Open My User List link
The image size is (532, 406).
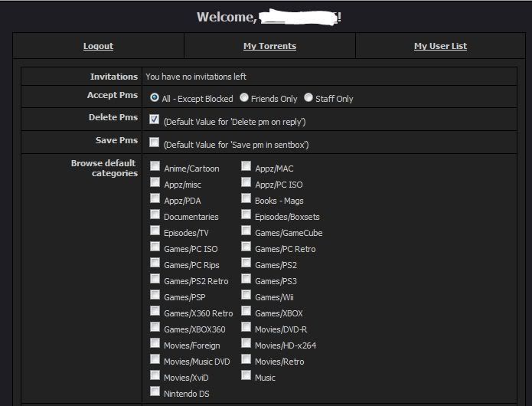click(x=440, y=46)
